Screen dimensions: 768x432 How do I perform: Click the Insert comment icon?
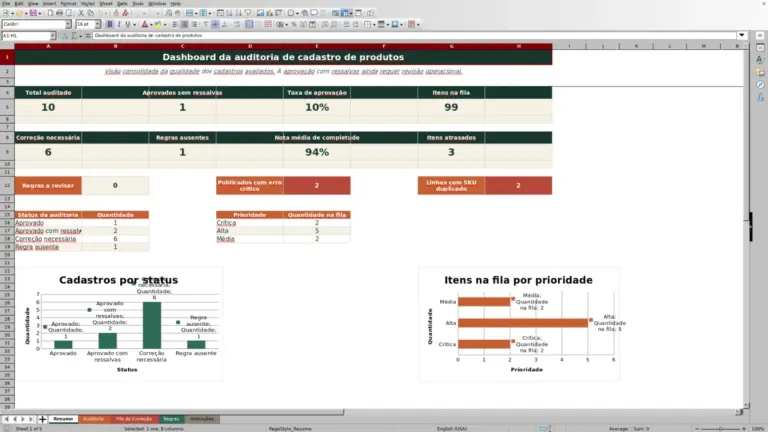[x=314, y=13]
